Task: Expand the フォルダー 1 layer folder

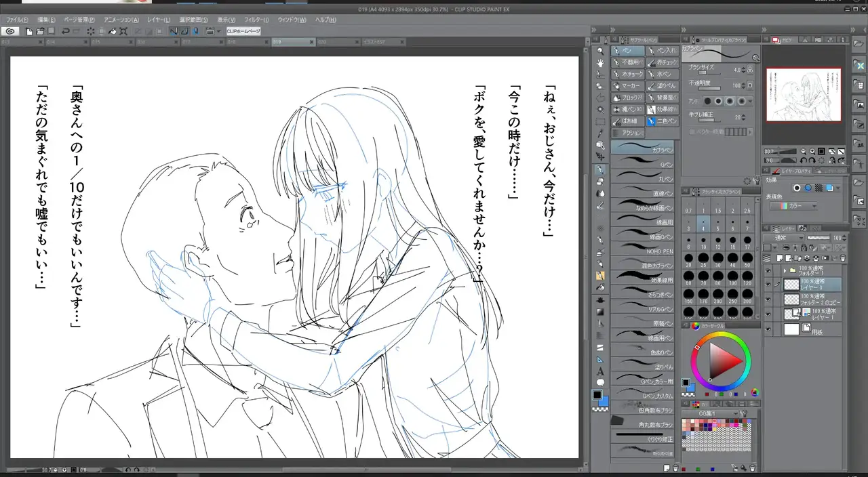Action: click(785, 270)
